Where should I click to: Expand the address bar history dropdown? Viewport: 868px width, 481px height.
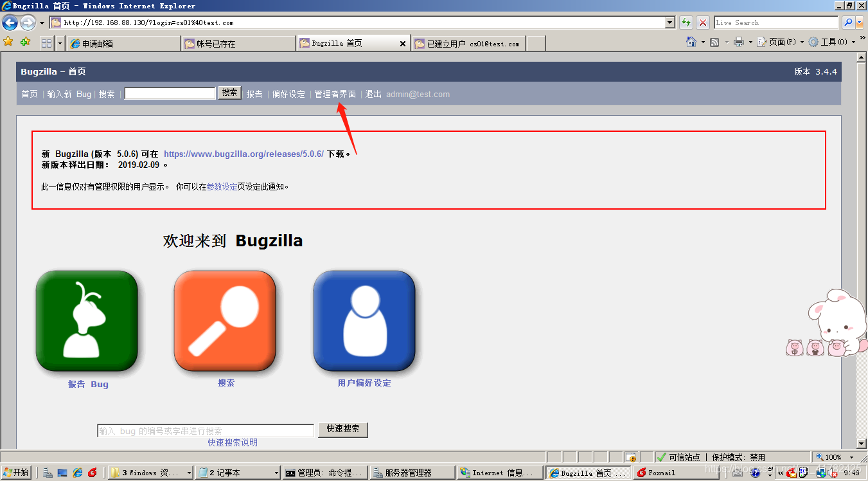click(670, 23)
